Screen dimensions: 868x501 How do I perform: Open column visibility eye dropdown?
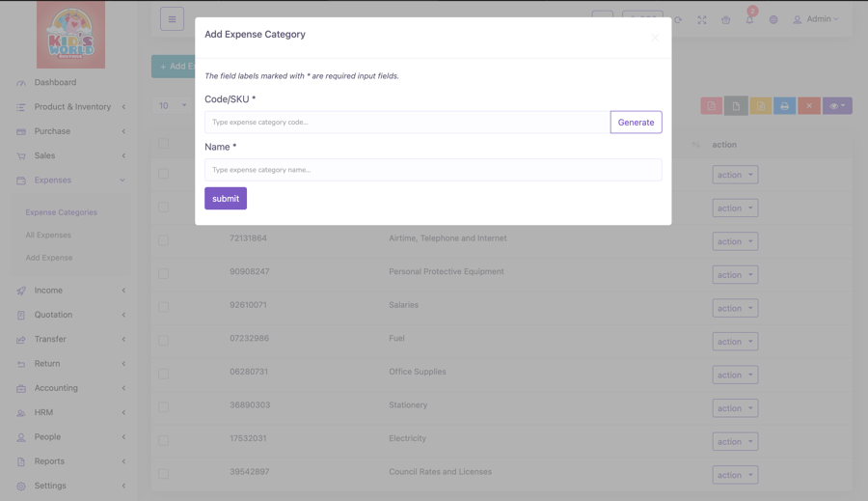(x=837, y=106)
